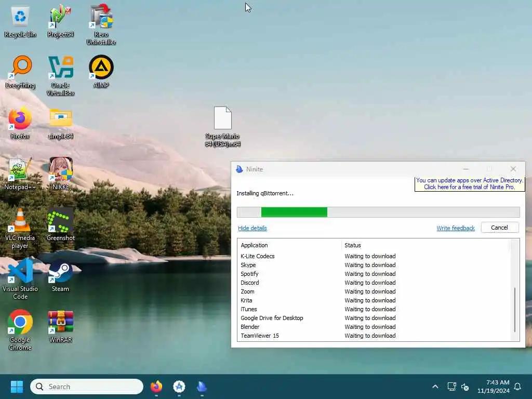Open Revo Uninstaller desktop shortcut
Image resolution: width=532 pixels, height=399 pixels.
point(101,24)
